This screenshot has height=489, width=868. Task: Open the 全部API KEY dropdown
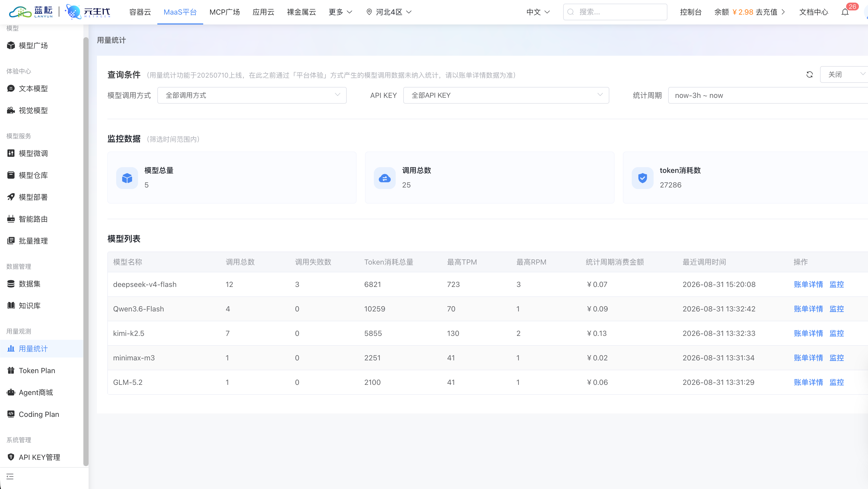pyautogui.click(x=506, y=95)
